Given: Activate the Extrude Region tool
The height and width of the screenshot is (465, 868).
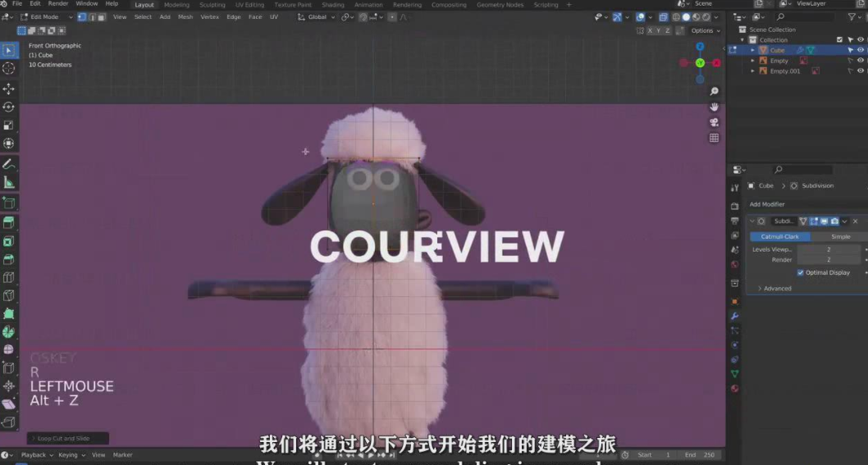Looking at the screenshot, I should (x=9, y=222).
